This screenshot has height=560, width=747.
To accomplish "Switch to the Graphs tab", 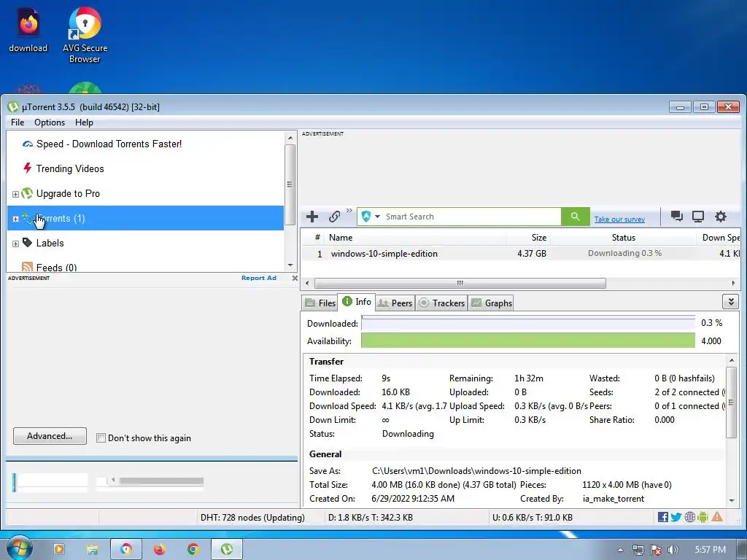I will pyautogui.click(x=491, y=303).
